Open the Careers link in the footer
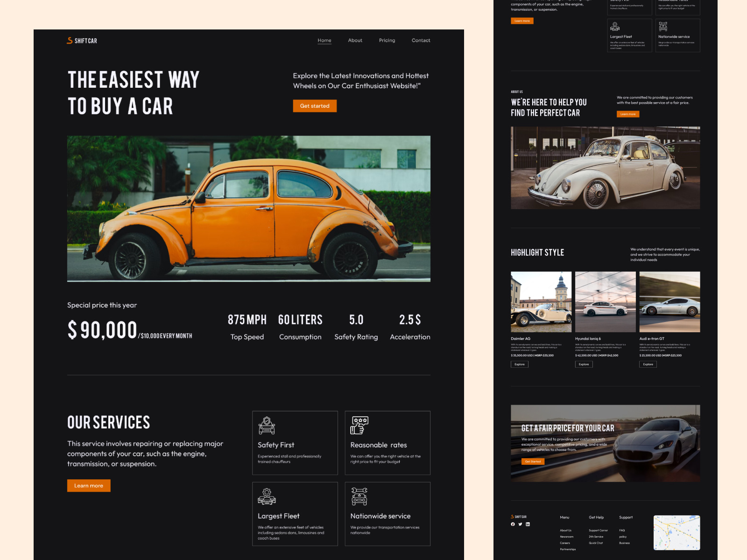The image size is (747, 560). [564, 543]
